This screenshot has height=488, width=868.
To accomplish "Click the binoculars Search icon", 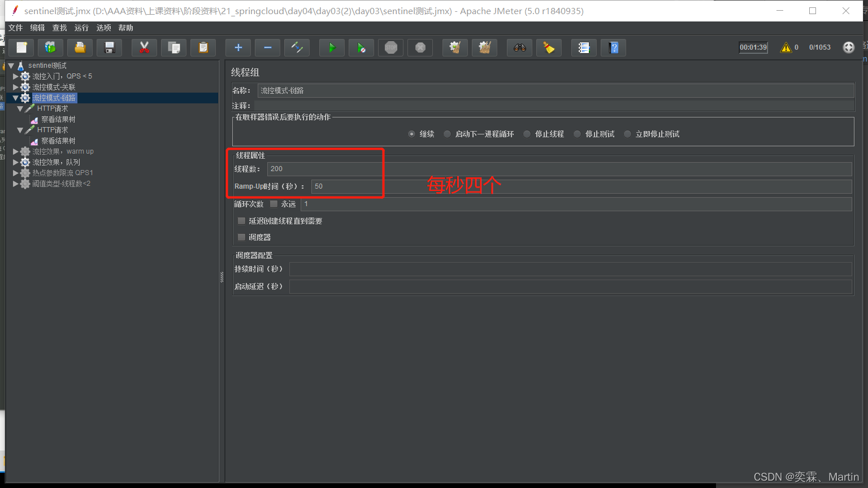I will [519, 48].
